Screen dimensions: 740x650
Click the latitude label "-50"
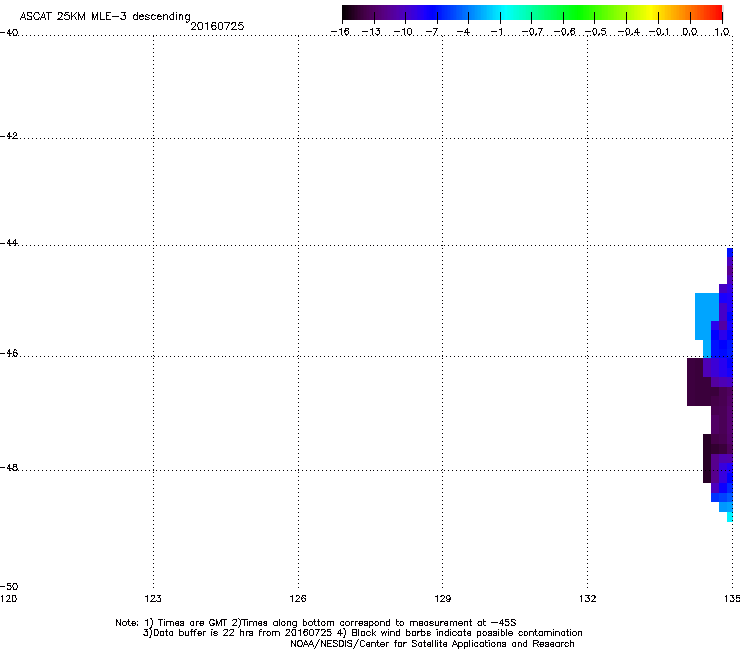[x=9, y=587]
